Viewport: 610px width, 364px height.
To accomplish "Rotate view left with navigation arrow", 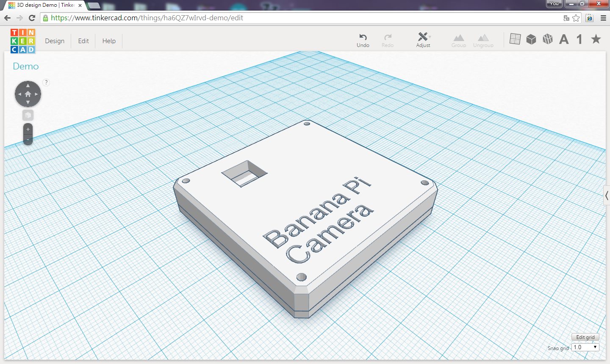I will [x=19, y=94].
